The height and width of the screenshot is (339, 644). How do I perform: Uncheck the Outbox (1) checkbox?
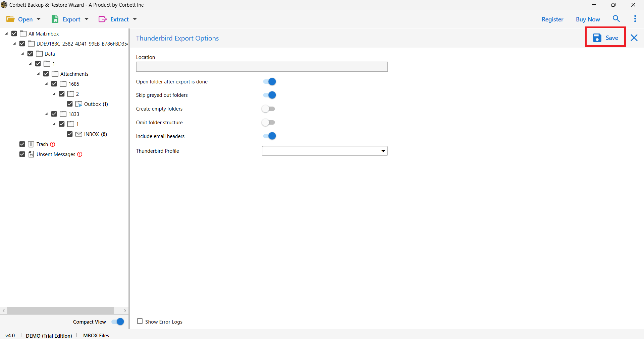coord(70,104)
